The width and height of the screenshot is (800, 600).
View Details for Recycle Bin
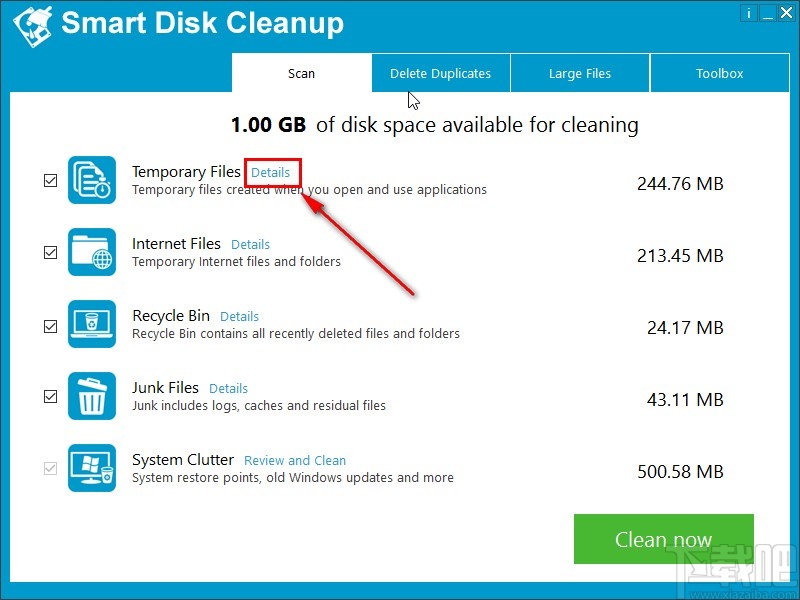coord(239,316)
